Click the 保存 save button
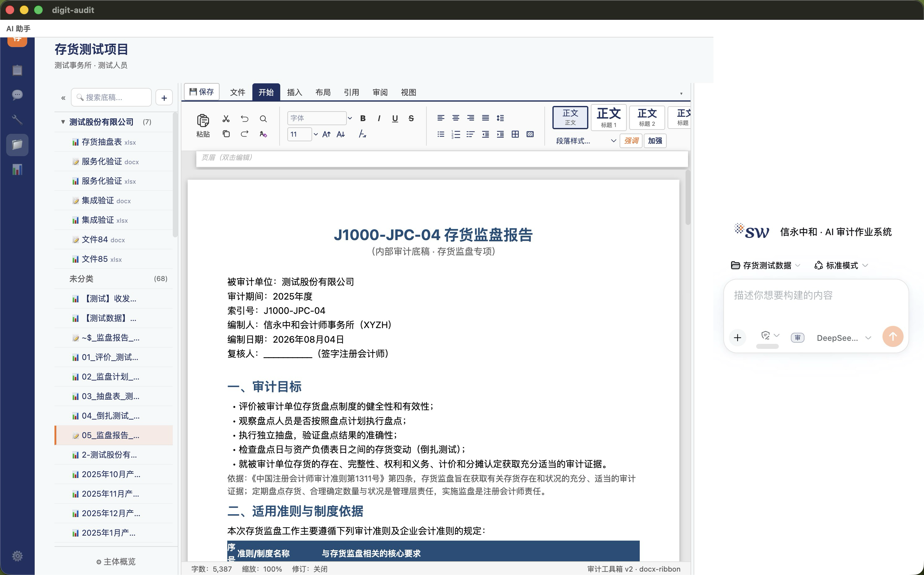Viewport: 924px width, 575px height. (202, 92)
